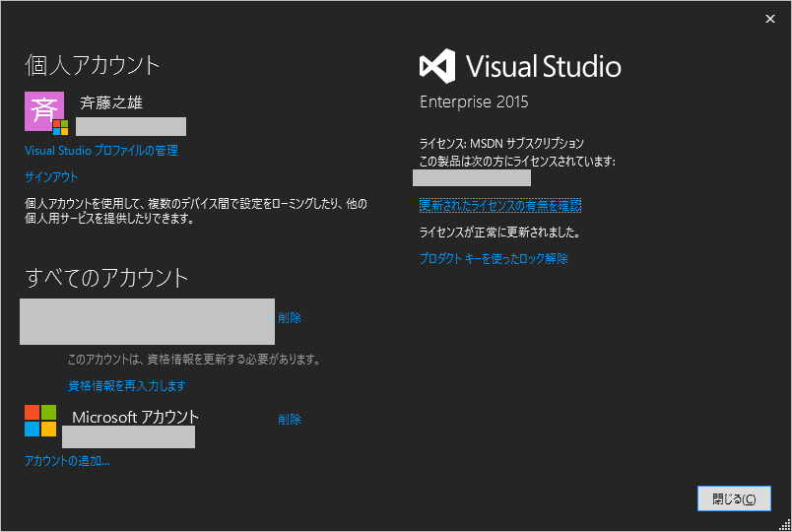Click the user name 斉藤之雄

click(111, 102)
